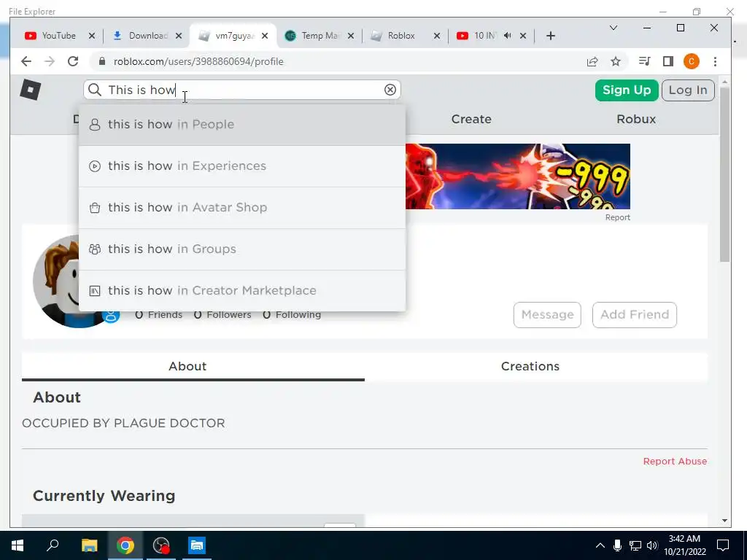Select 'this is how in Experiences' suggestion
Screen dimensions: 747x560
(x=242, y=166)
